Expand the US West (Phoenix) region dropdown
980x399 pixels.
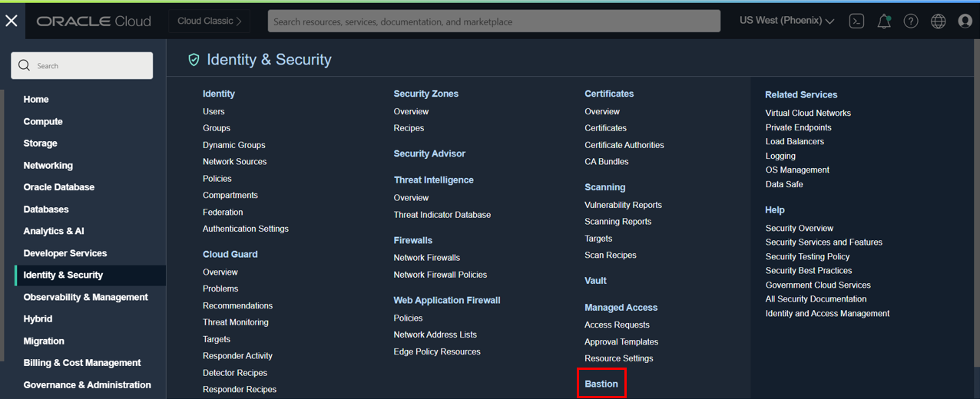[786, 21]
